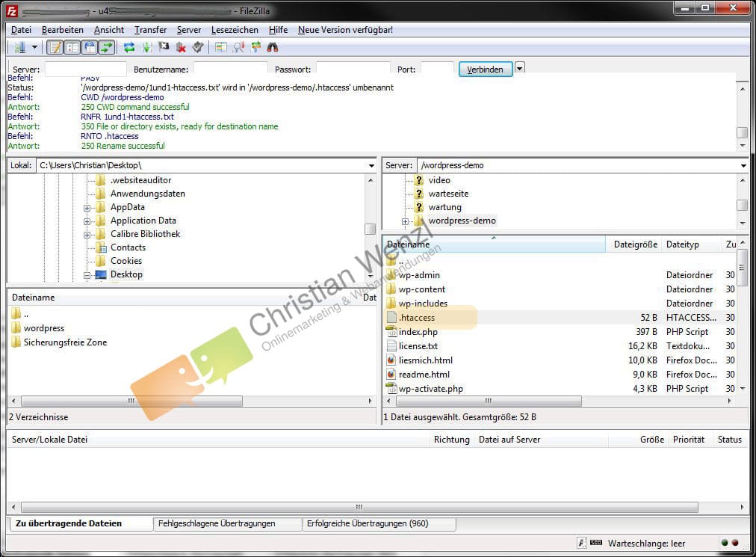Click the status bar icon left of the keyboard icon
The height and width of the screenshot is (557, 756).
(x=582, y=543)
